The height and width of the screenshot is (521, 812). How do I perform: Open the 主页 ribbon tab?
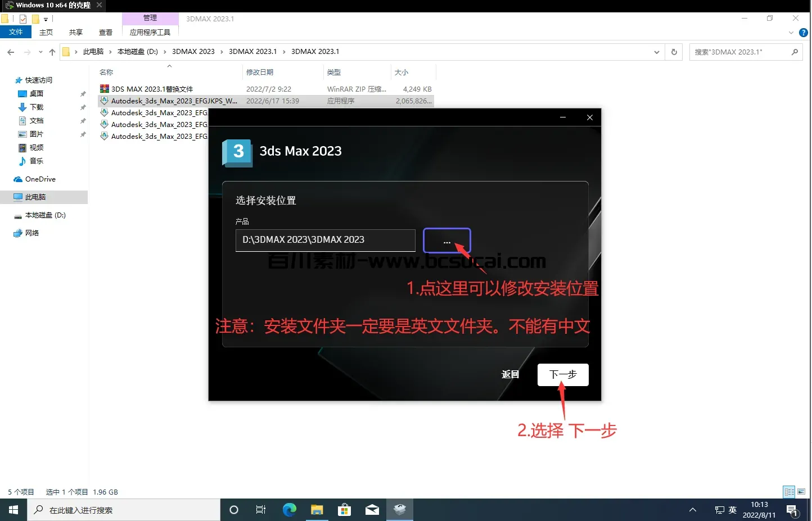coord(46,33)
